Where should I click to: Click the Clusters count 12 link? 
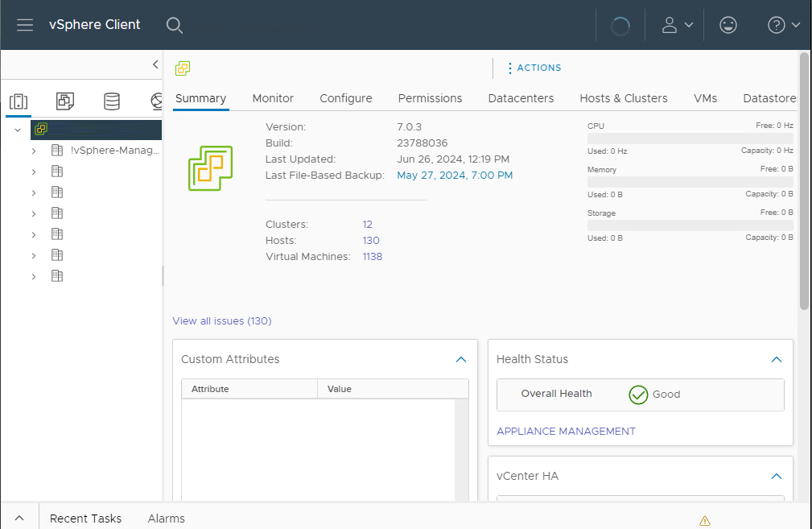[367, 225]
